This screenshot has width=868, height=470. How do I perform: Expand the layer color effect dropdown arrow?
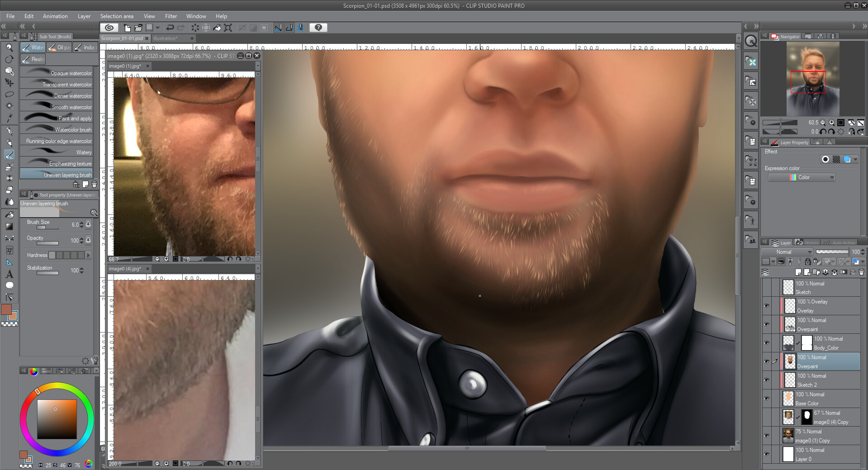[x=855, y=159]
